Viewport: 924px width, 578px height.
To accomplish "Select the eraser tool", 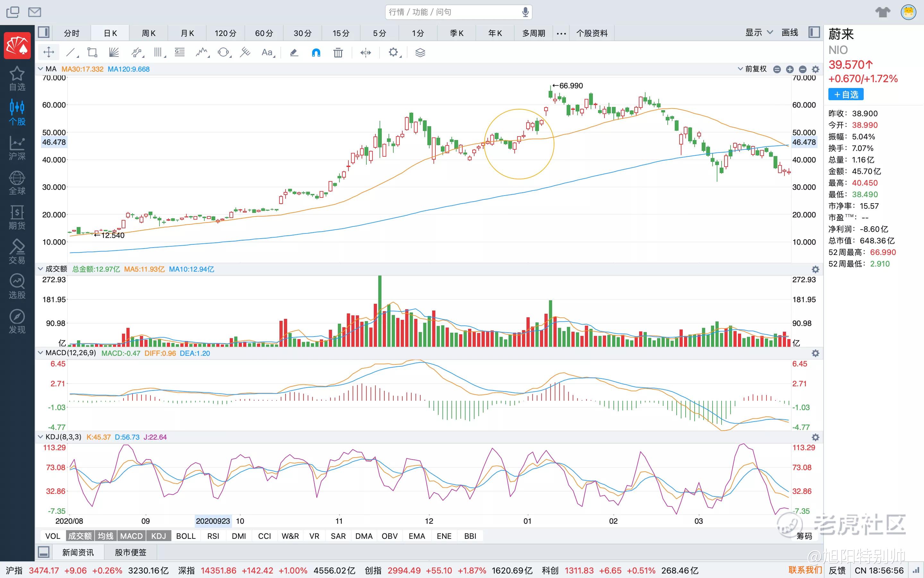I will point(294,52).
